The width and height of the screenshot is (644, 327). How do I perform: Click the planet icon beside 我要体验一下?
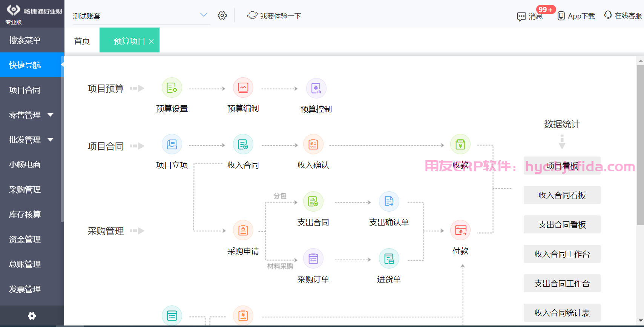coord(252,15)
